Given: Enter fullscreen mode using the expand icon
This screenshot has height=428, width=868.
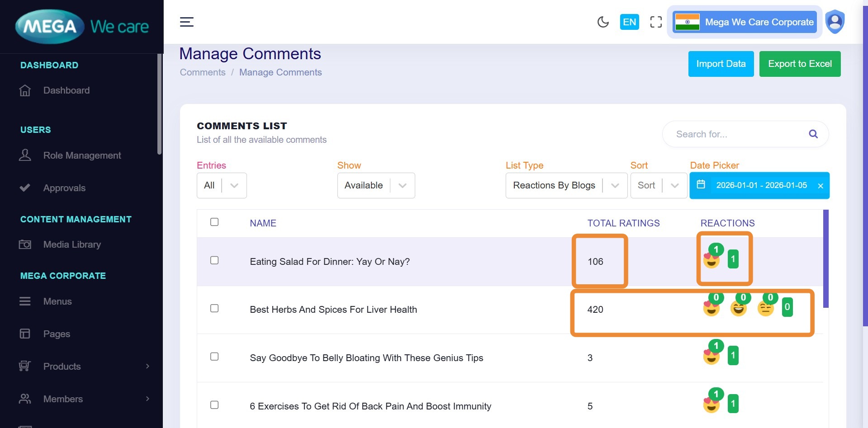Looking at the screenshot, I should tap(656, 22).
